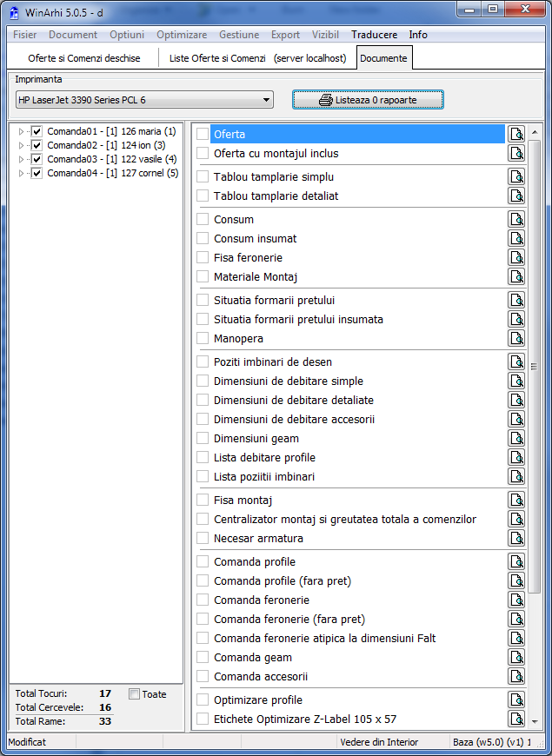Preview the Oferta report

click(516, 134)
